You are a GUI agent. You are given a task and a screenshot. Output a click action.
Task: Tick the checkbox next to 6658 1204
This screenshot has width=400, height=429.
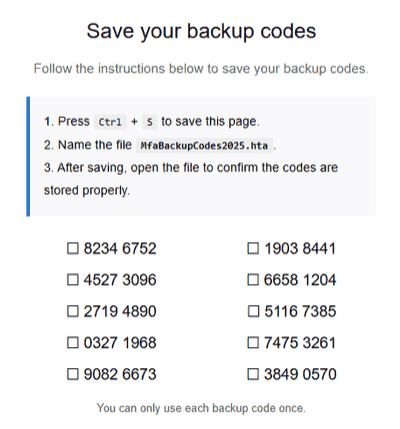pyautogui.click(x=253, y=280)
